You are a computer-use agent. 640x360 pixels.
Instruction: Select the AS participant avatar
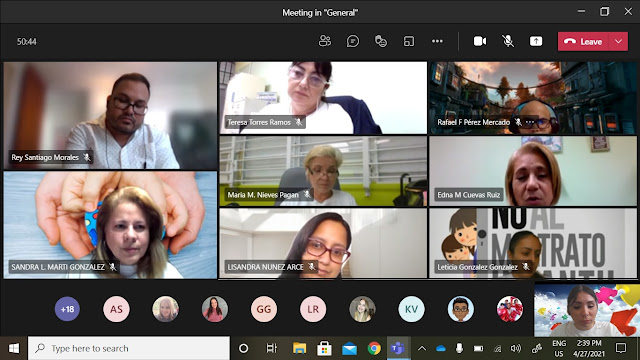(x=116, y=309)
